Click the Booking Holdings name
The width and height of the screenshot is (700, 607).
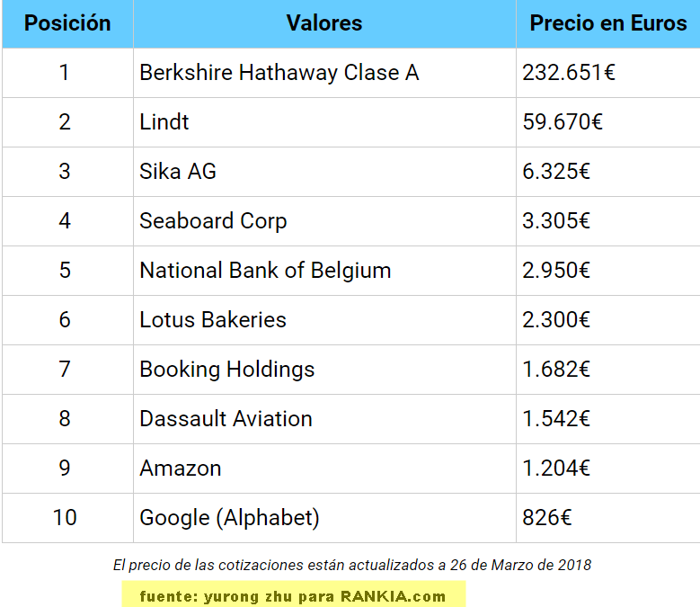227,370
